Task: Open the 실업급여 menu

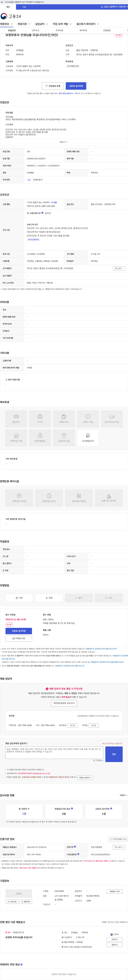Action: click(41, 24)
